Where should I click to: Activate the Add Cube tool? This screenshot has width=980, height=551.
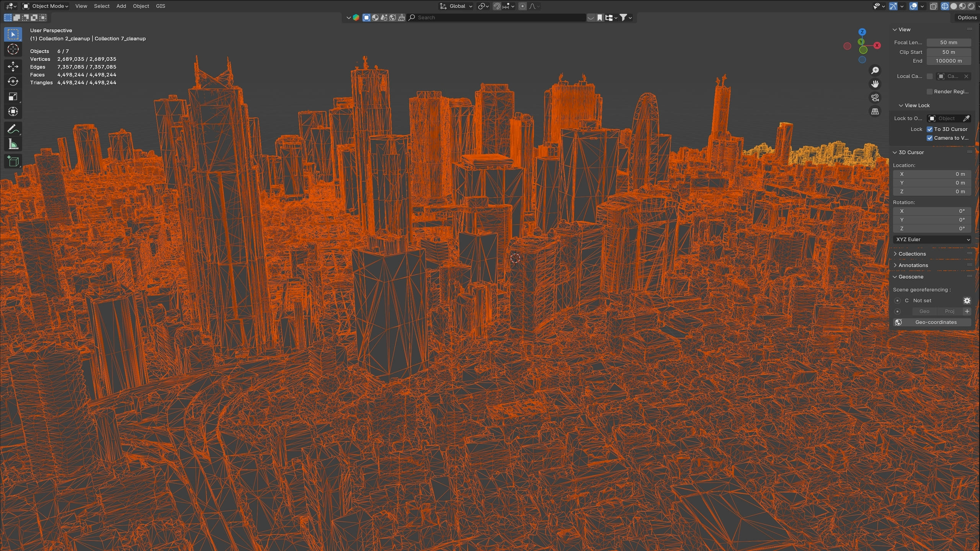coord(13,161)
